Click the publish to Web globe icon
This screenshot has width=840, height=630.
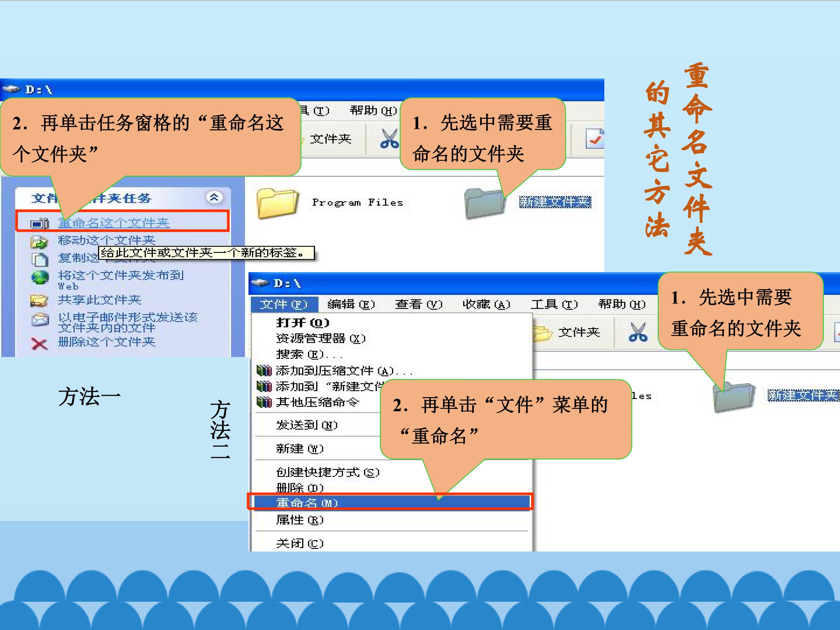pyautogui.click(x=40, y=278)
